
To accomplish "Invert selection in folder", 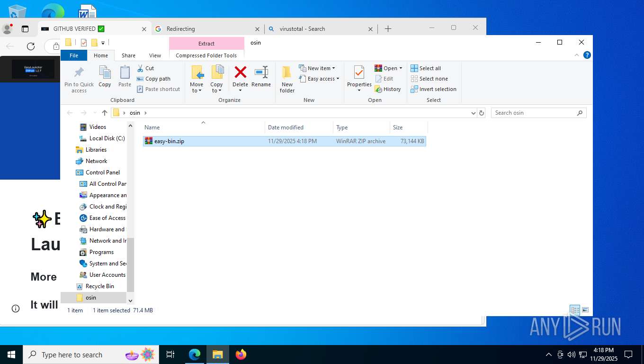I will [x=433, y=89].
